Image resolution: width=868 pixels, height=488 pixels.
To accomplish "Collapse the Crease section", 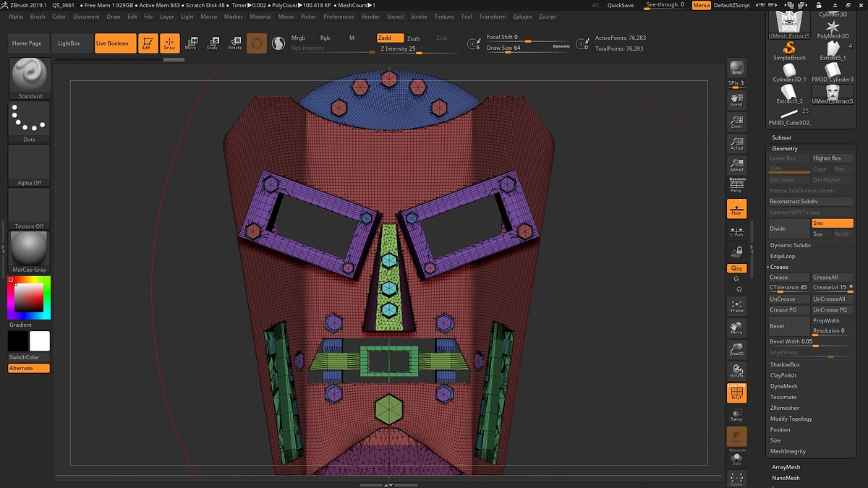I will click(x=779, y=267).
